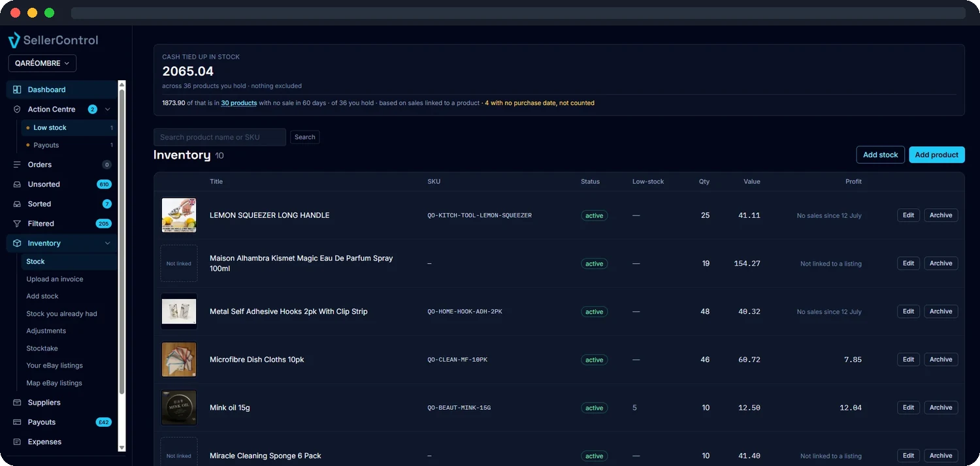Open the Adjustments page

point(46,331)
